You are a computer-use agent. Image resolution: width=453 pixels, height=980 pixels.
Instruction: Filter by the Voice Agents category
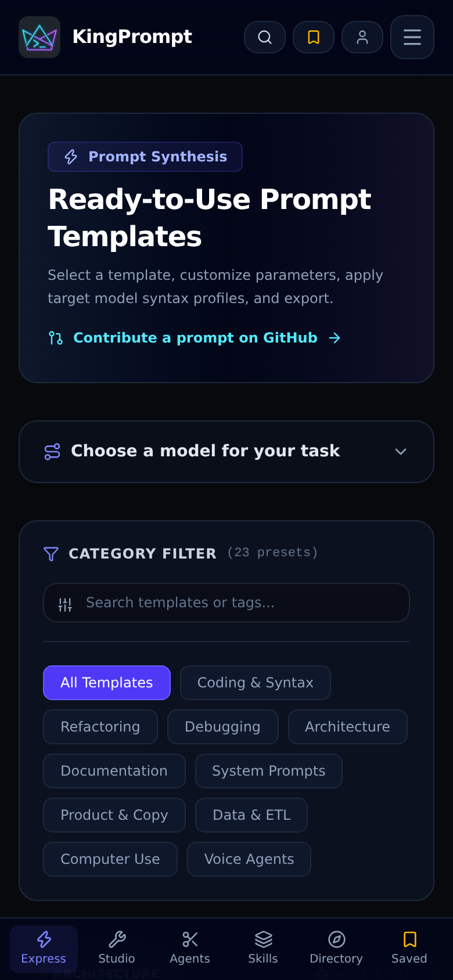(x=249, y=859)
